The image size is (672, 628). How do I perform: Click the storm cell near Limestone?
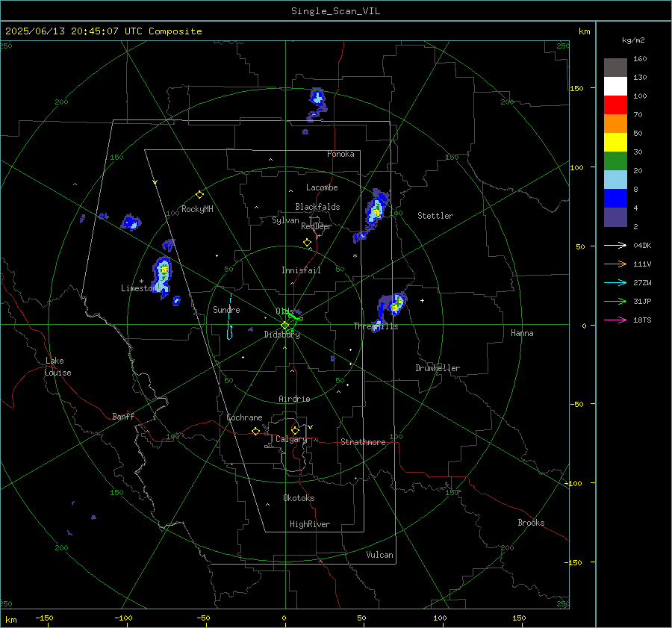tap(163, 274)
